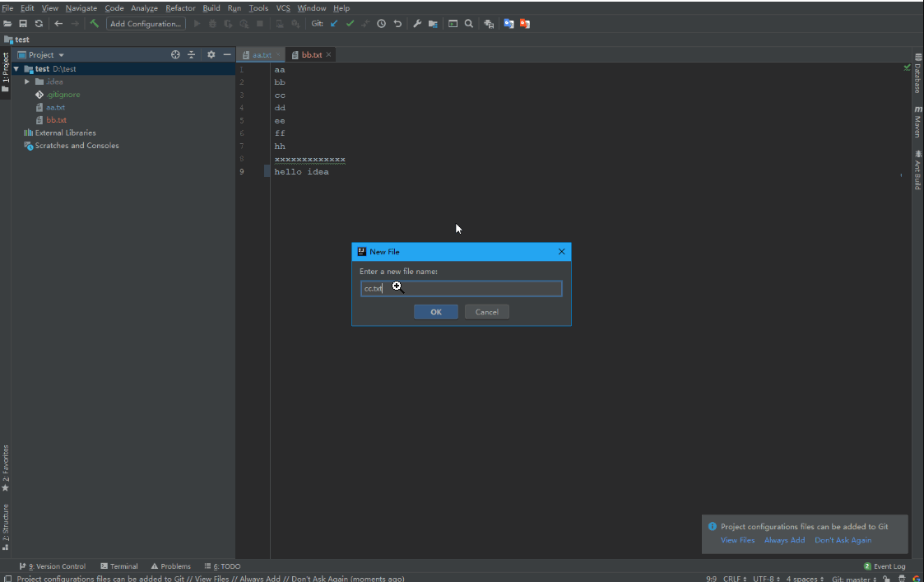Open the Terminal tool window

[x=119, y=566]
